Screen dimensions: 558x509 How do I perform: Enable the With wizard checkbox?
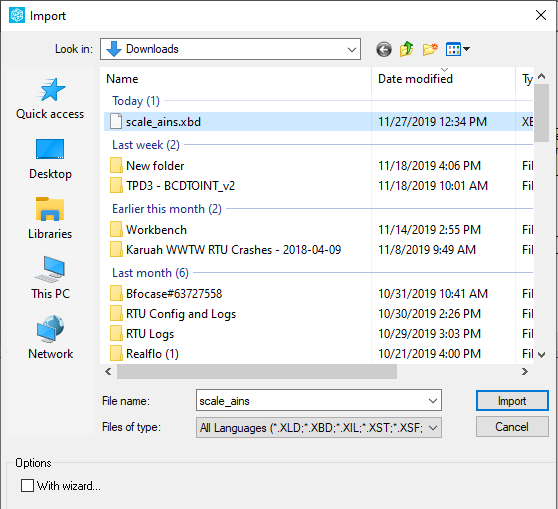pos(27,486)
